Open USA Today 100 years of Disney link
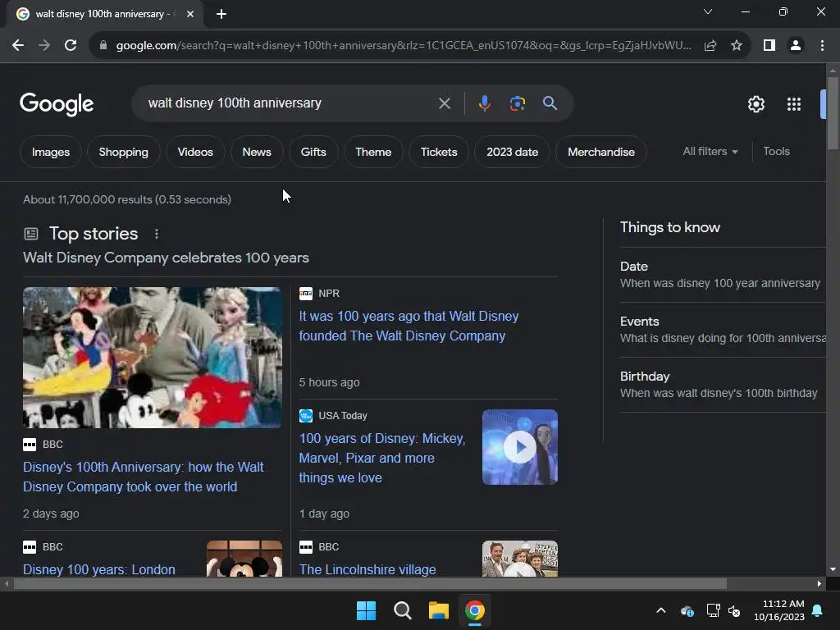 tap(382, 458)
